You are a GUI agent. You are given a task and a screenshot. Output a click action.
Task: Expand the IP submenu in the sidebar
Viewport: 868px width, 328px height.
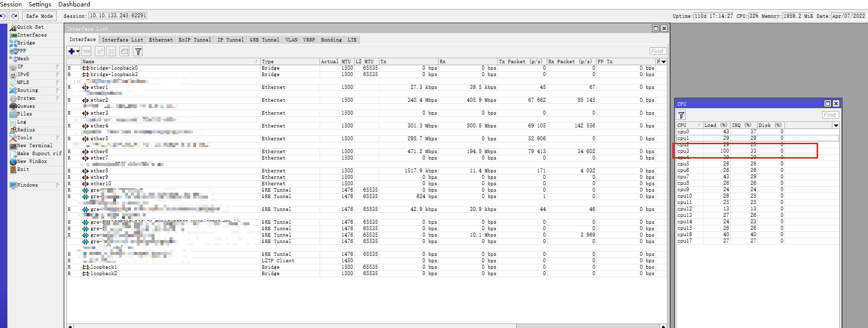58,67
